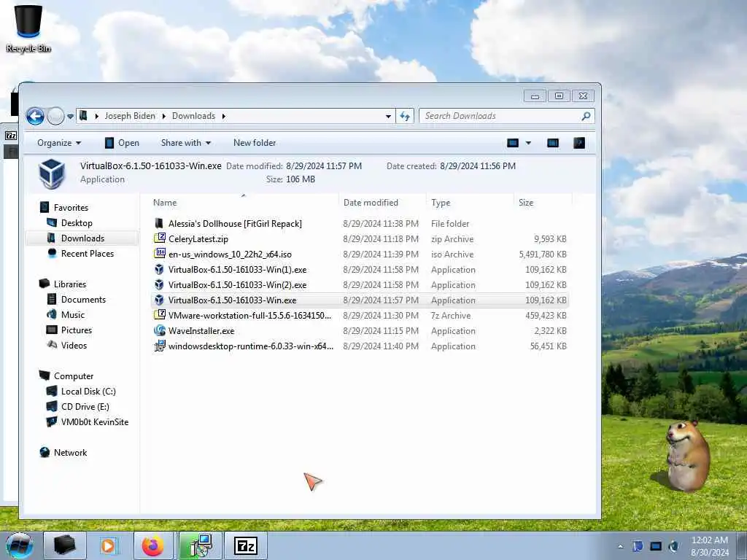Open the Organize menu

59,143
